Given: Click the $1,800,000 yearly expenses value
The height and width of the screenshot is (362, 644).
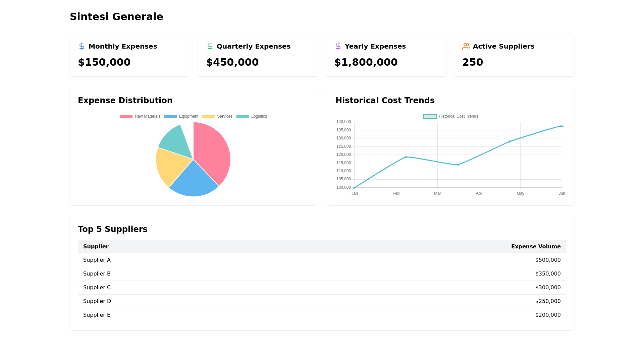Looking at the screenshot, I should pyautogui.click(x=366, y=62).
